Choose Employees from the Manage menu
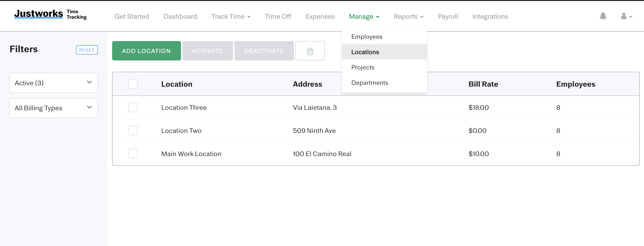This screenshot has width=644, height=246. 366,37
